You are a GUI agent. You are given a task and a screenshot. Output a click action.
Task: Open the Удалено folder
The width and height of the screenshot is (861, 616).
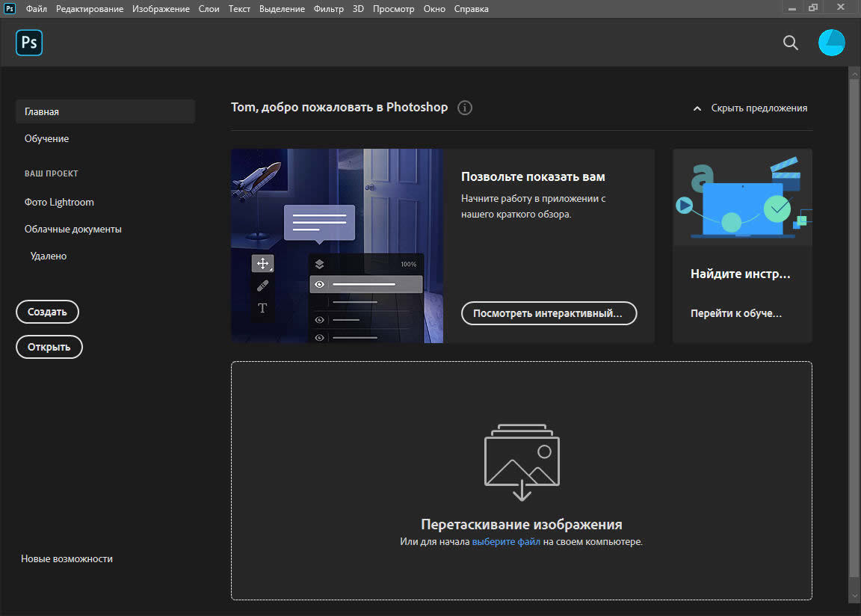pos(49,256)
